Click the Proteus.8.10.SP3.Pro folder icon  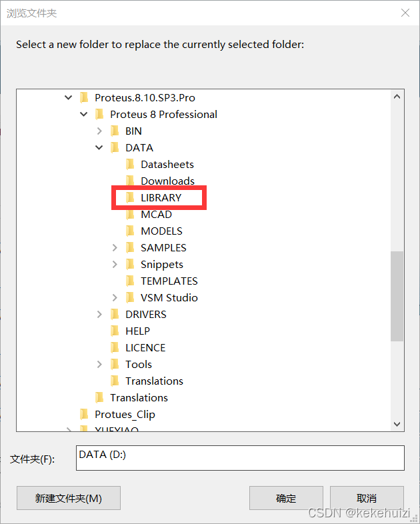pos(84,97)
